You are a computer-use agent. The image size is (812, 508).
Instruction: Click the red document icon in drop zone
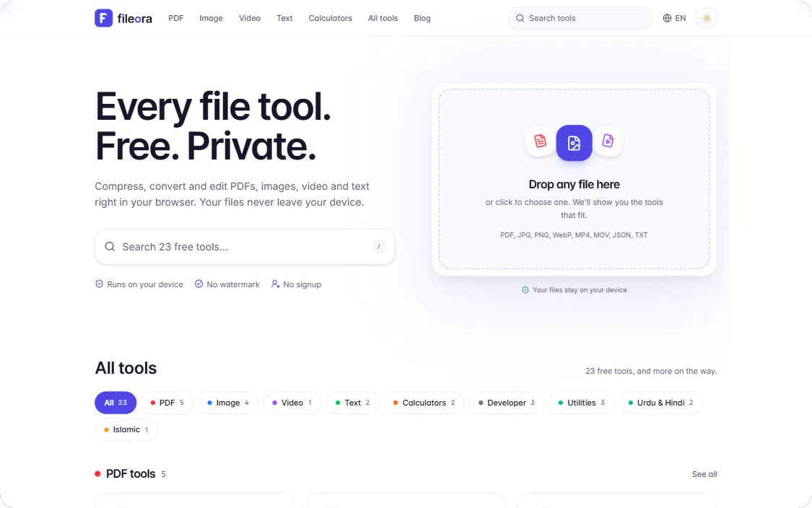(x=540, y=141)
